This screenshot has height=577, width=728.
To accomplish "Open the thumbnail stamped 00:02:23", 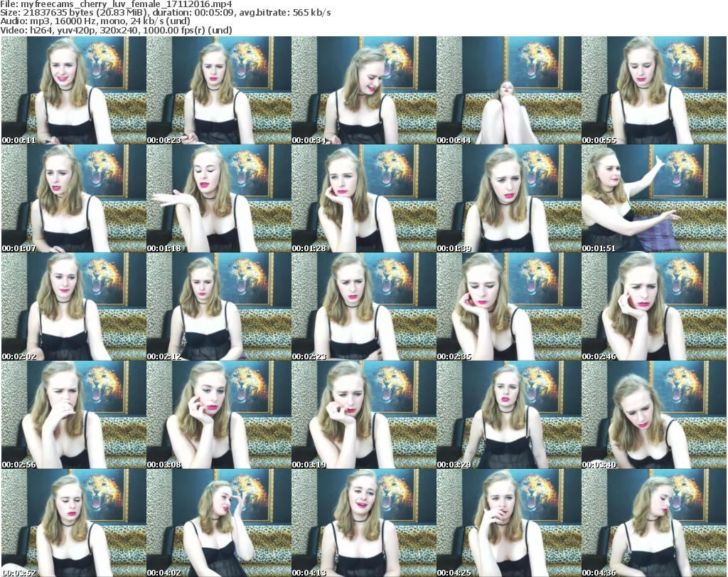I will [x=364, y=307].
